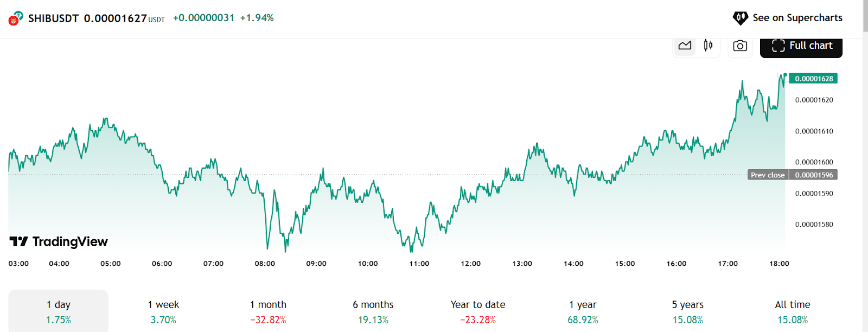Click the SHIB coin logo icon
Viewport: 868px width, 332px height.
[x=15, y=18]
